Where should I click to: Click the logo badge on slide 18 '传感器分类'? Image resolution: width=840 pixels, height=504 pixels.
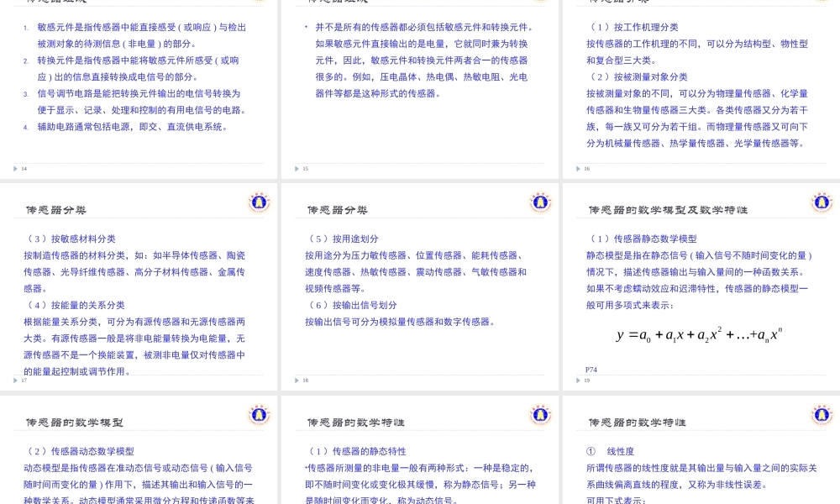[x=540, y=202]
